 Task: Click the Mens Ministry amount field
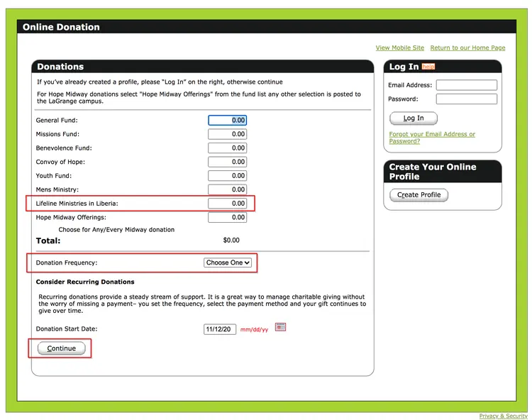[227, 189]
